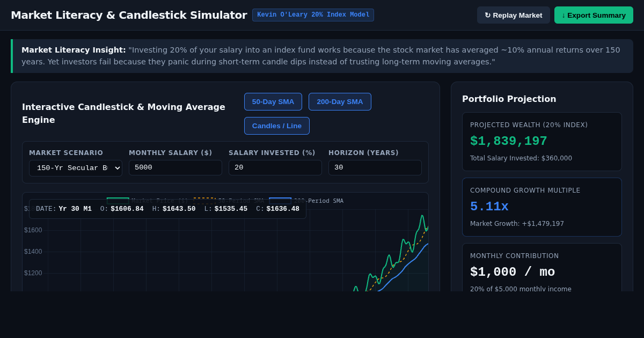The height and width of the screenshot is (338, 644).
Task: Click the tooltip high value $1643.50
Action: tap(179, 209)
